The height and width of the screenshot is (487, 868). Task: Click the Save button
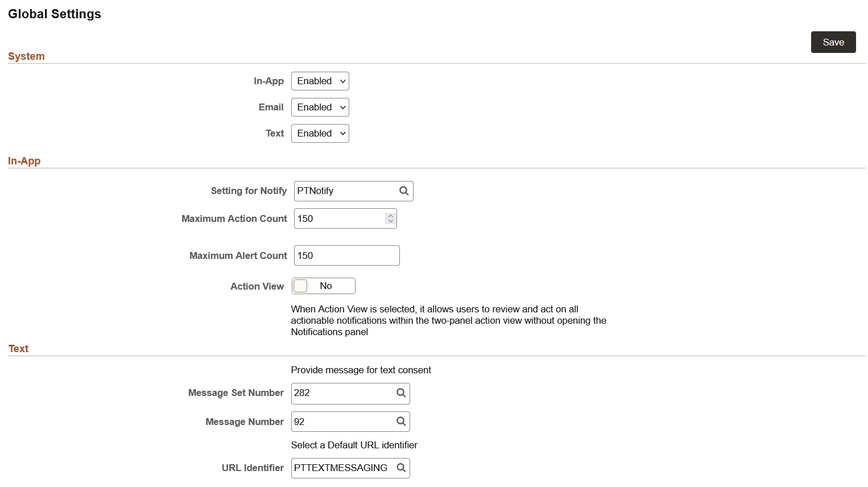coord(833,42)
